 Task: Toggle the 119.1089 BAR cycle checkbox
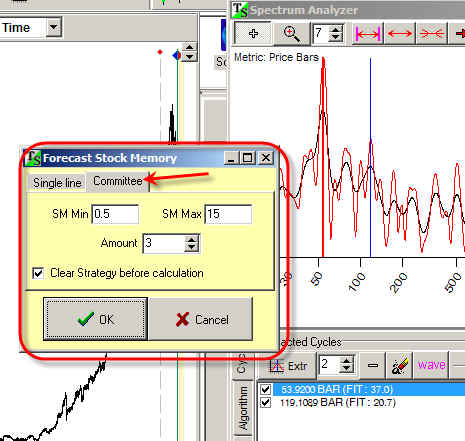click(266, 403)
